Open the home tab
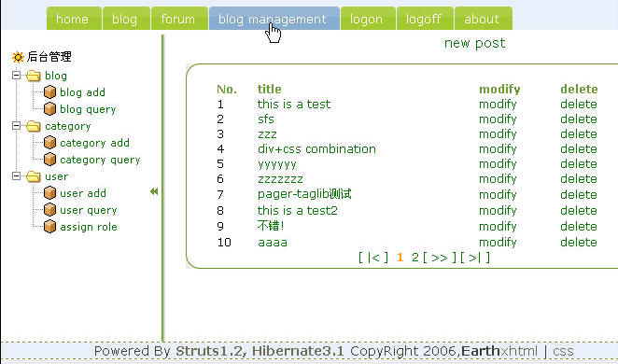This screenshot has width=618, height=364. pyautogui.click(x=74, y=19)
